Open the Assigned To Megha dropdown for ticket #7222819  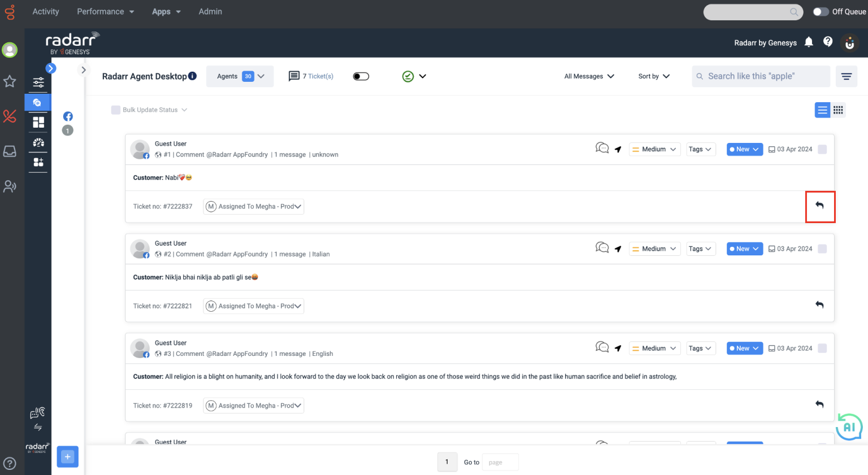253,405
